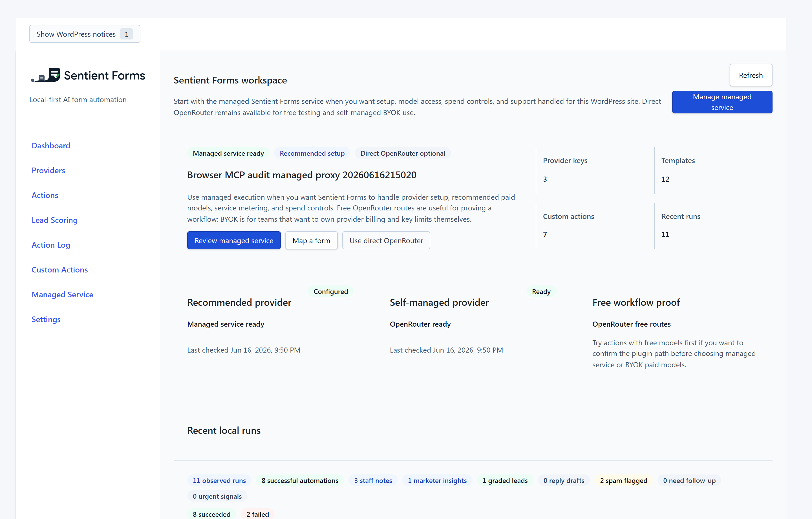Click the 3 staff notes chip
Image resolution: width=812 pixels, height=519 pixels.
(373, 481)
